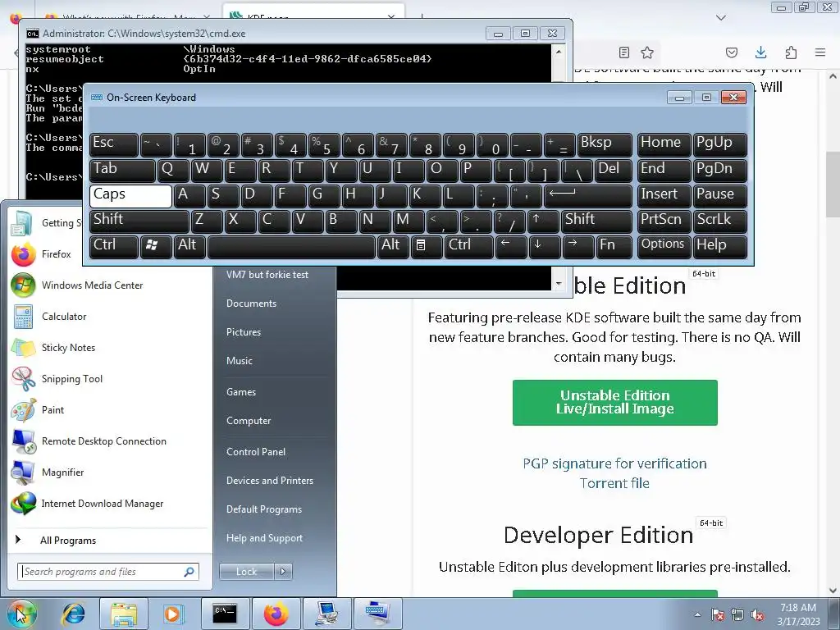Open Windows Explorer folder icon on taskbar
This screenshot has height=630, width=840.
tap(124, 614)
